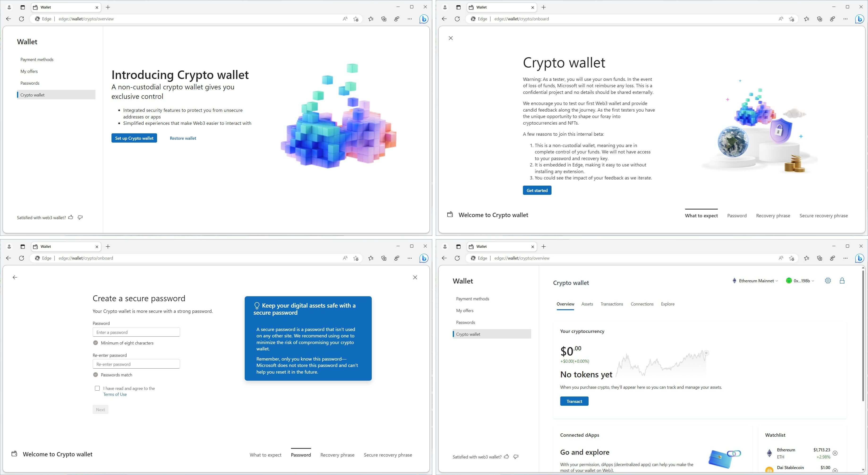Click Read aloud icon in top-left window address bar

(x=345, y=19)
